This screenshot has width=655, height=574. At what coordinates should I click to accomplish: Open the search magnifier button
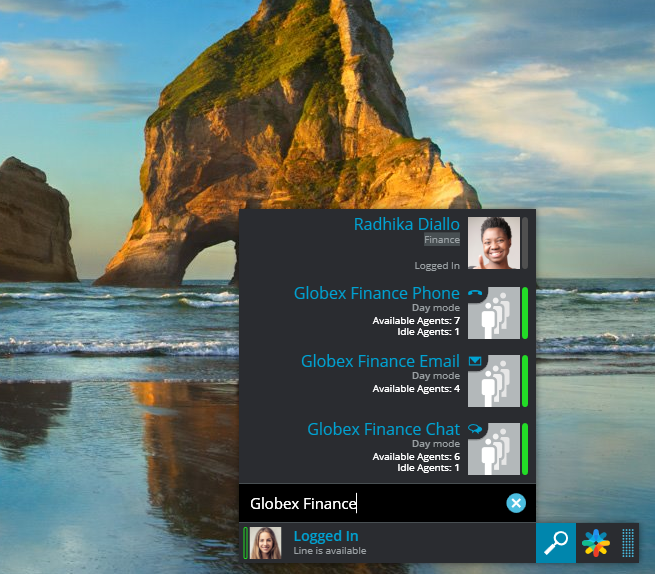coord(556,543)
